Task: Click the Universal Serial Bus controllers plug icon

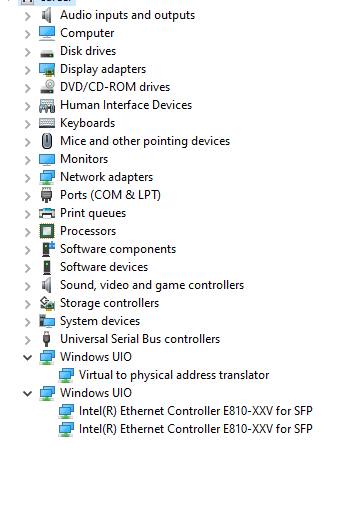Action: coord(47,339)
